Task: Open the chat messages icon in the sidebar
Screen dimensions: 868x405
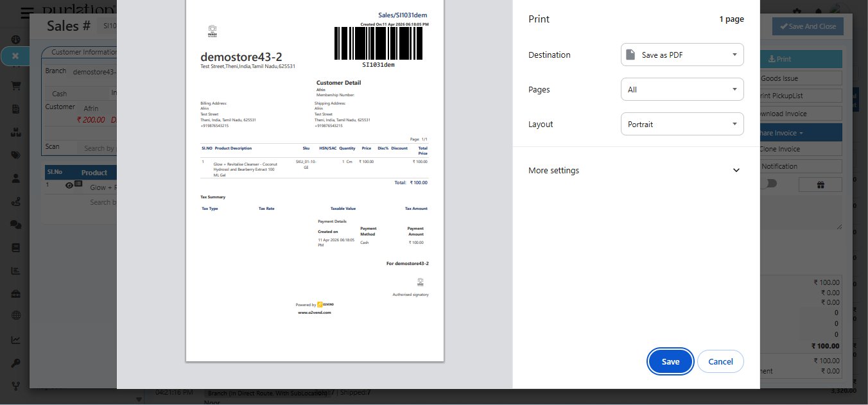Action: coord(15,225)
